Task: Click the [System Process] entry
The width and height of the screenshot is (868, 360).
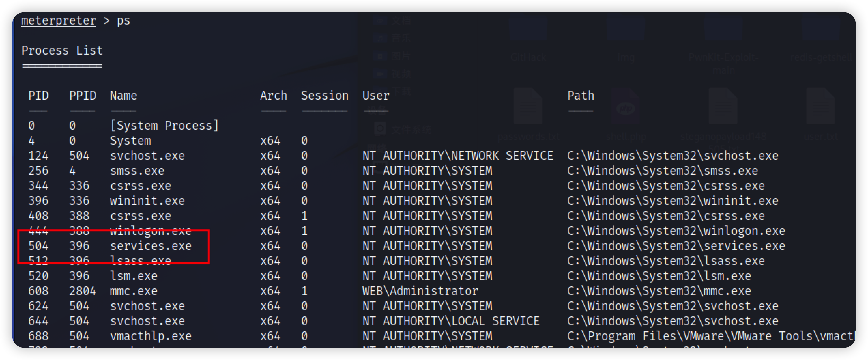Action: pos(164,126)
